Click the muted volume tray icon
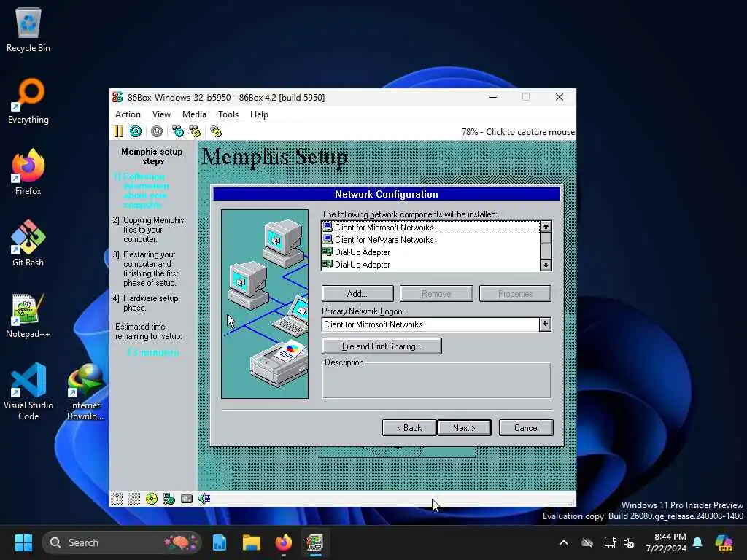This screenshot has width=747, height=560. pos(629,542)
